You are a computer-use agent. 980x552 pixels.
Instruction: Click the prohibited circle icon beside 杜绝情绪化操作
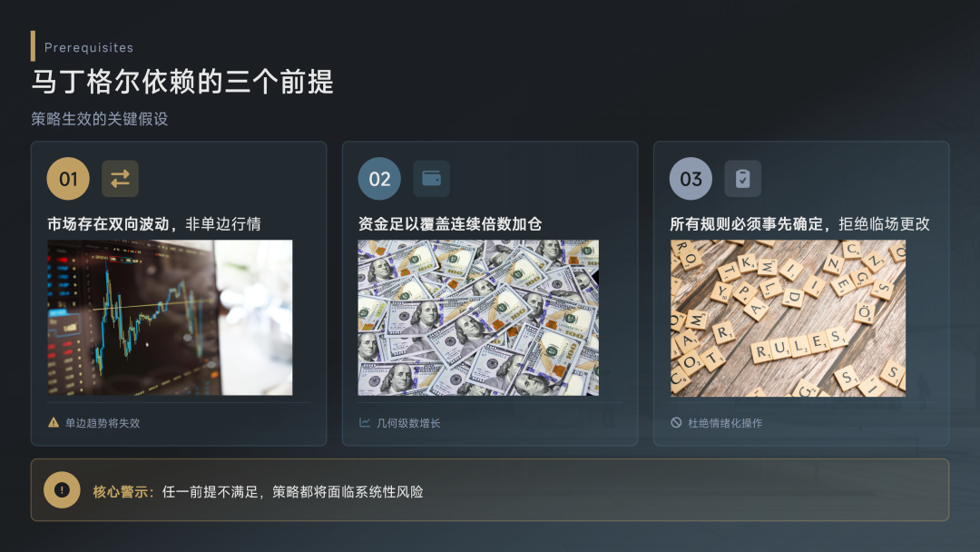coord(676,422)
